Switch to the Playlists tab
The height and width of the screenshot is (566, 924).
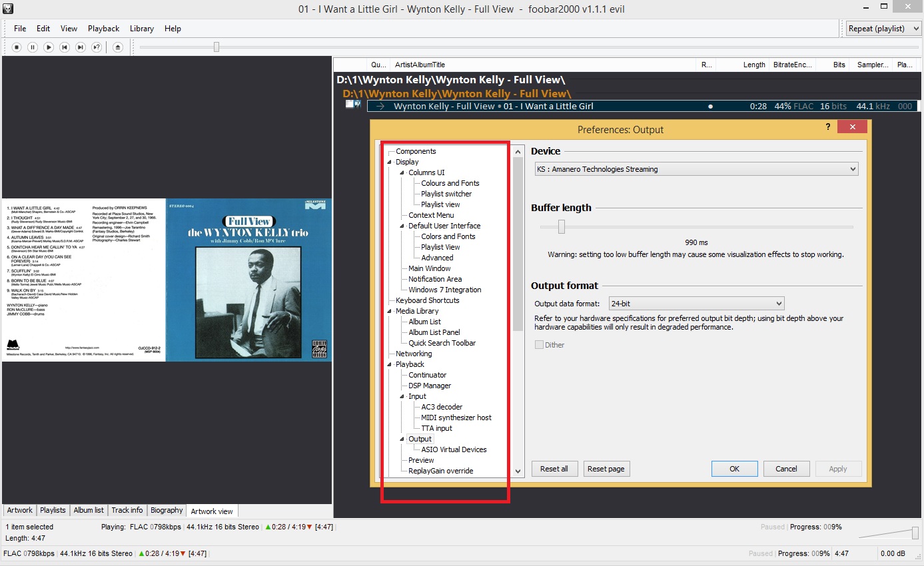point(53,510)
